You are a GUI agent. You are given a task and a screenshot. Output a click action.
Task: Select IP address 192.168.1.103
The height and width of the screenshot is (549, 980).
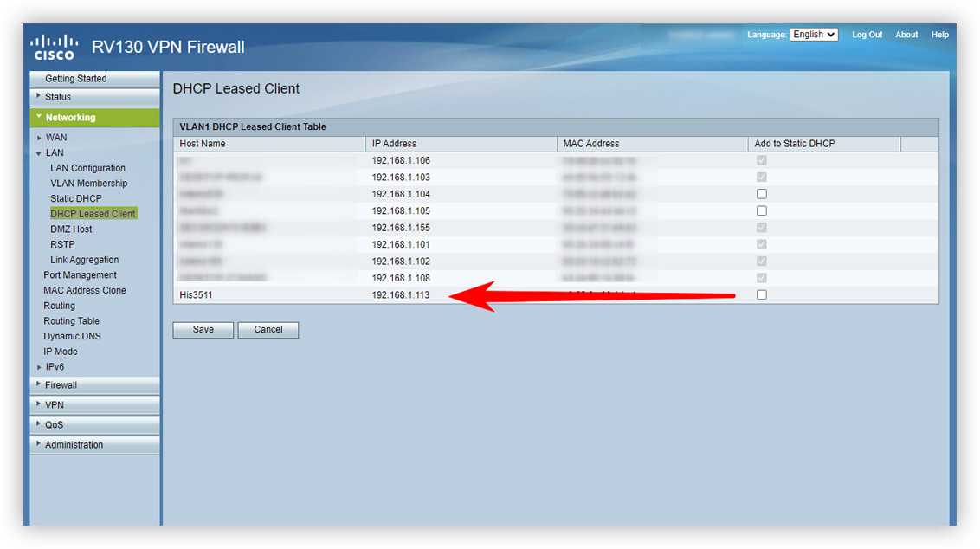401,178
